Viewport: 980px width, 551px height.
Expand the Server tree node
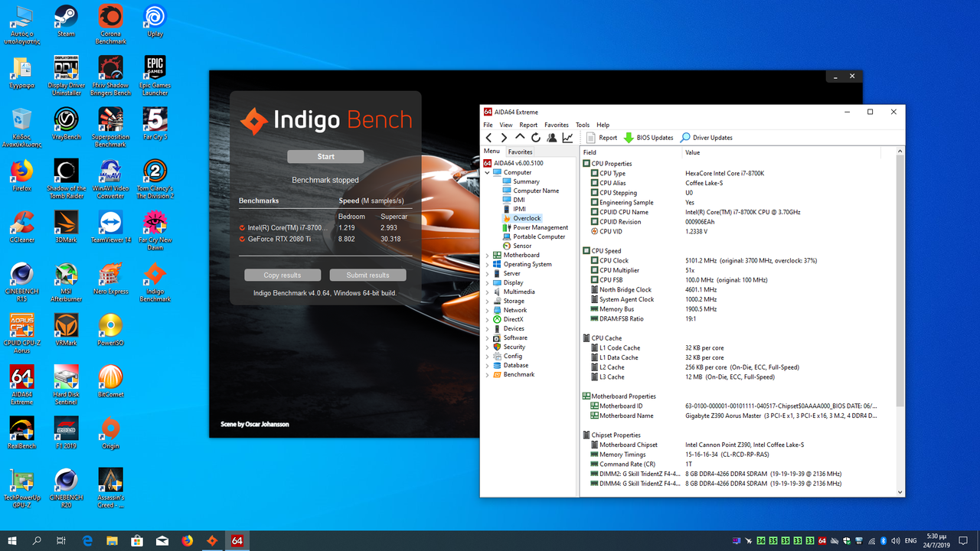488,273
